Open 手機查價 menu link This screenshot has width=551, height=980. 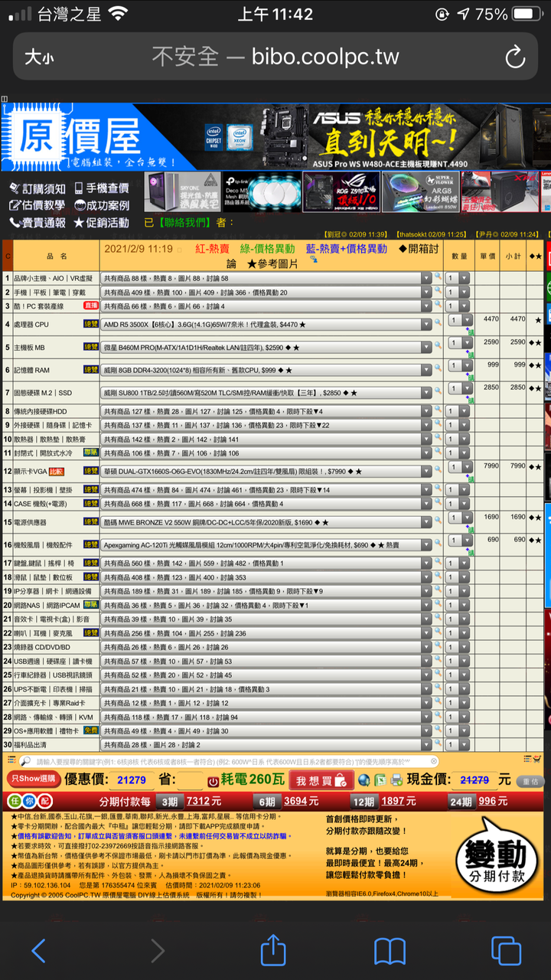click(x=101, y=188)
